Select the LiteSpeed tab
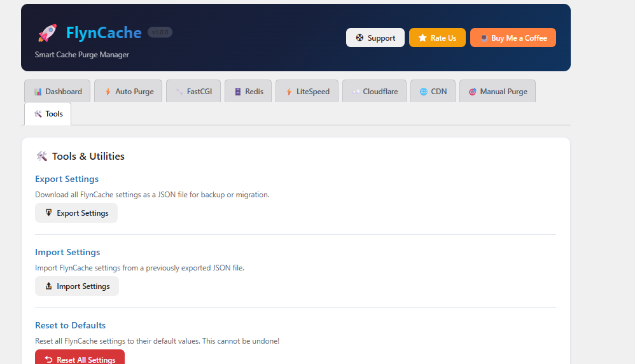Viewport: 635px width, 364px height. click(x=307, y=91)
